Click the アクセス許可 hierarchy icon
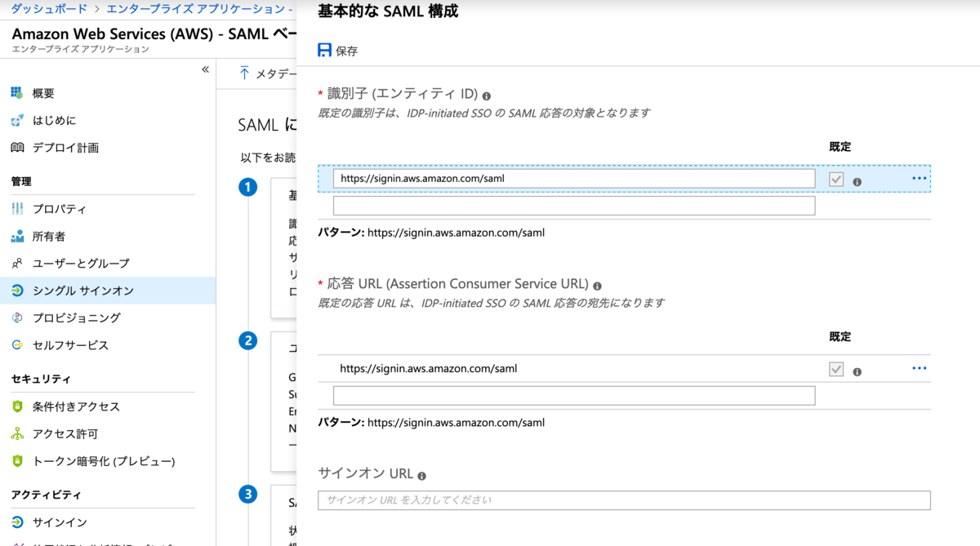Screen dimensions: 980x546 [17, 434]
